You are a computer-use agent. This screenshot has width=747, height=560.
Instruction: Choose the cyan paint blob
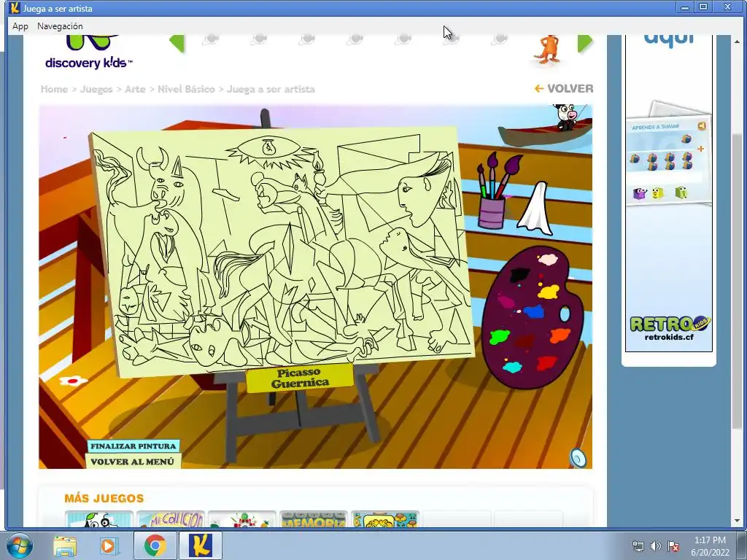[512, 367]
